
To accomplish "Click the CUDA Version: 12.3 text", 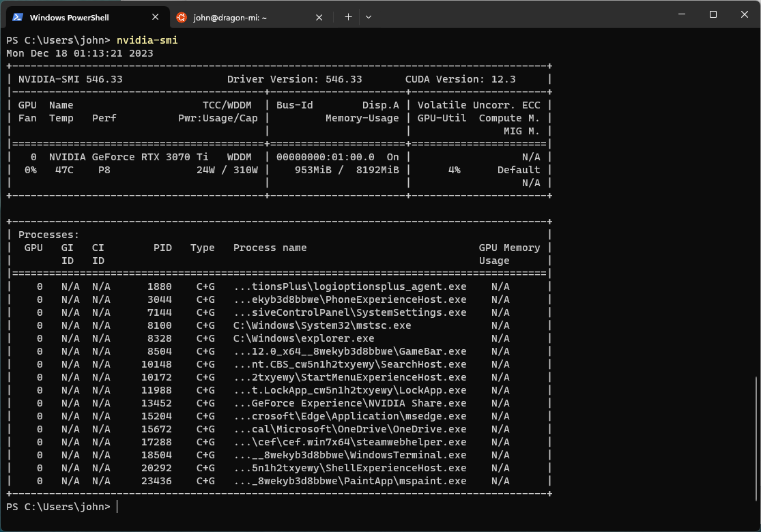I will point(460,79).
